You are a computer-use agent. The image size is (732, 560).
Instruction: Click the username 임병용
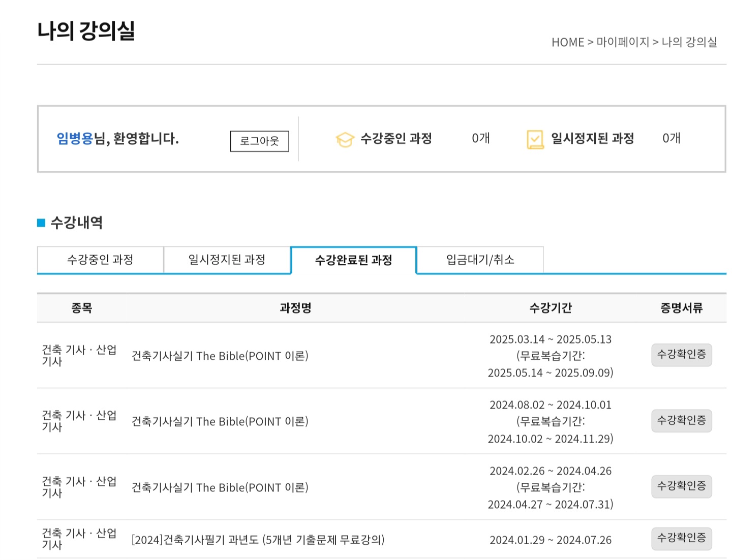[x=75, y=138]
